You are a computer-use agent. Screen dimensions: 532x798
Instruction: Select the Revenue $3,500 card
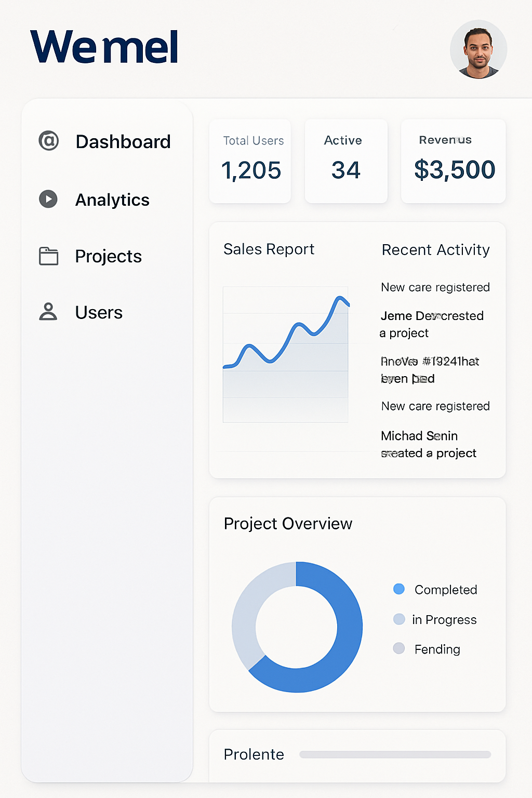[x=454, y=161]
